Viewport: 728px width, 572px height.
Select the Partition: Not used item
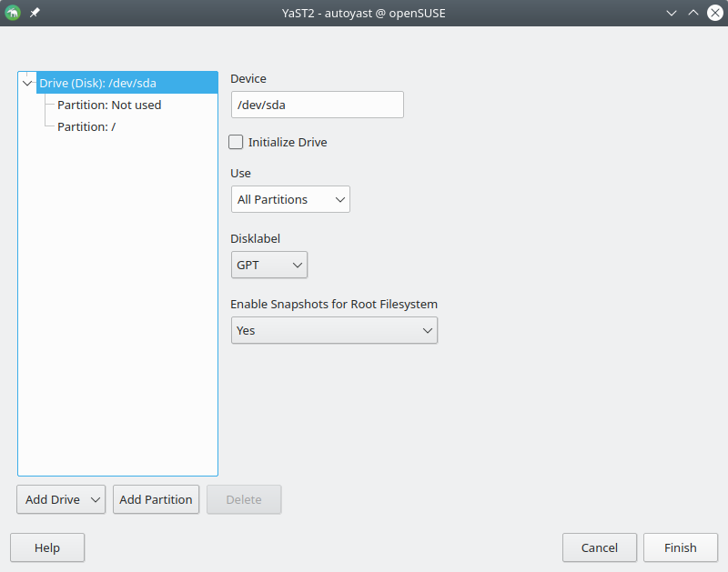(109, 105)
